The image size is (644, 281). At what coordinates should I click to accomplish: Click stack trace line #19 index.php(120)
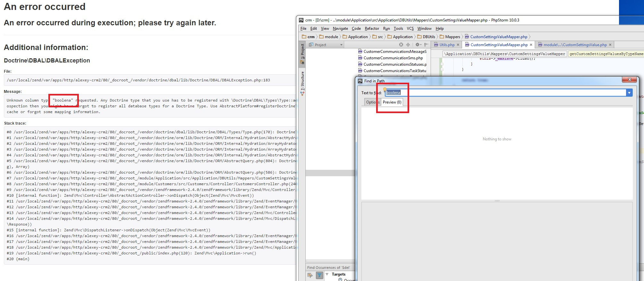coord(131,253)
